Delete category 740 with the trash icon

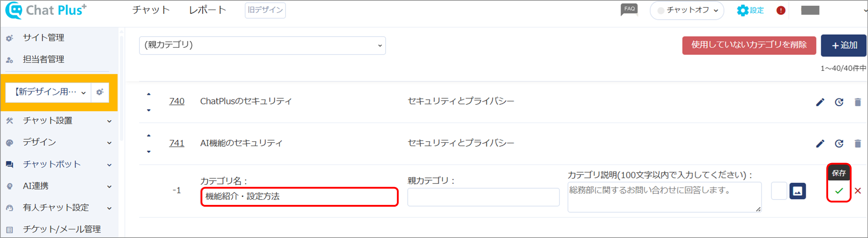857,102
